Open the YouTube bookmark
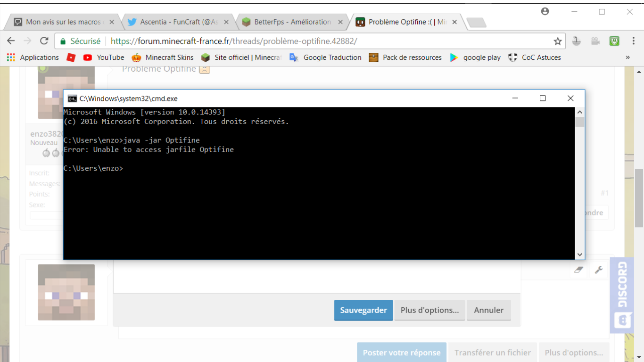Viewport: 644px width, 362px height. pyautogui.click(x=104, y=58)
